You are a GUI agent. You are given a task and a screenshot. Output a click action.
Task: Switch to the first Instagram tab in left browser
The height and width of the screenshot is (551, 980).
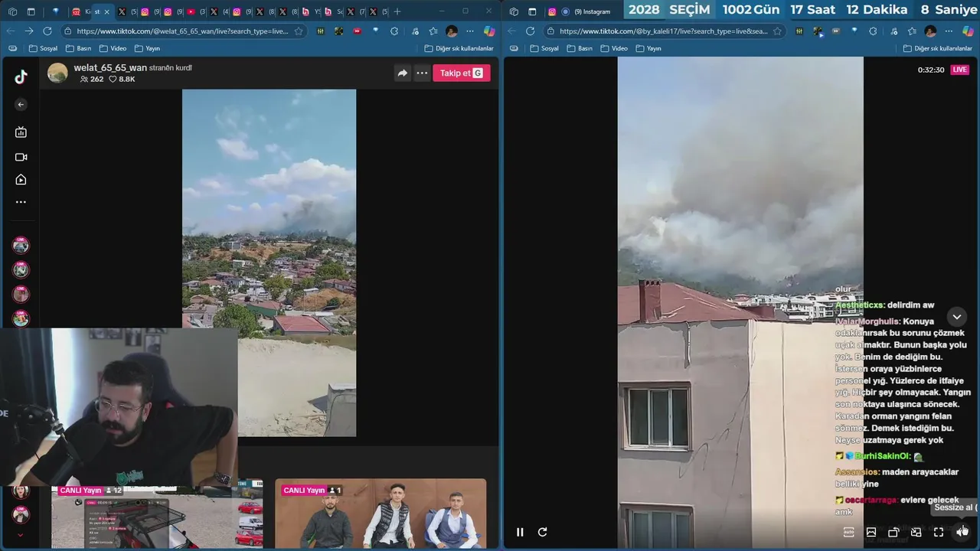tap(150, 11)
